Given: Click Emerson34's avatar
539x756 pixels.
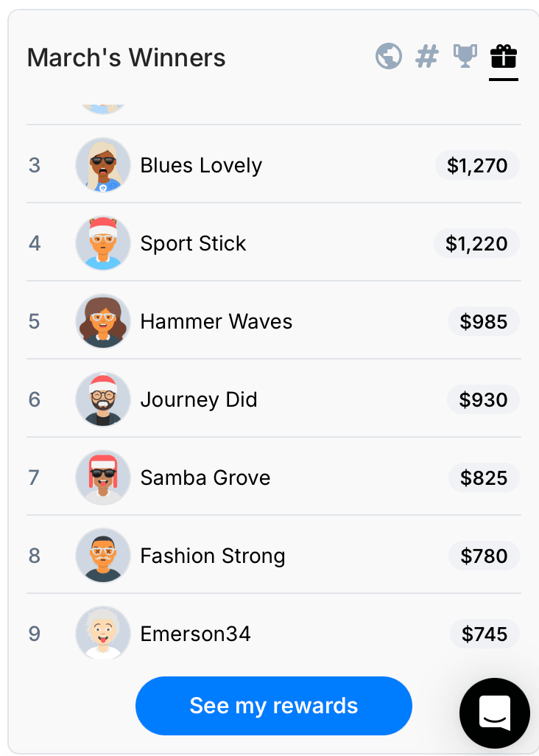Looking at the screenshot, I should point(103,633).
